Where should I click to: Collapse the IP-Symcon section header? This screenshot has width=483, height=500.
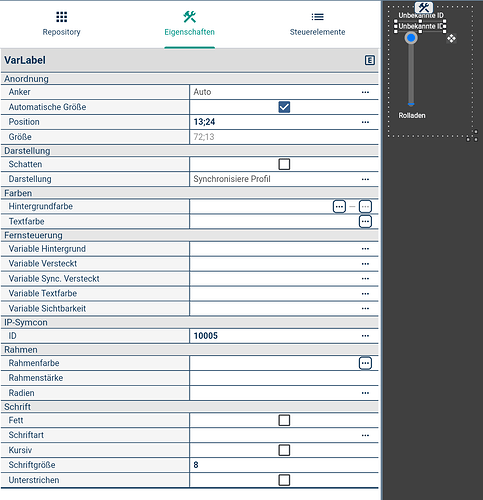[189, 323]
